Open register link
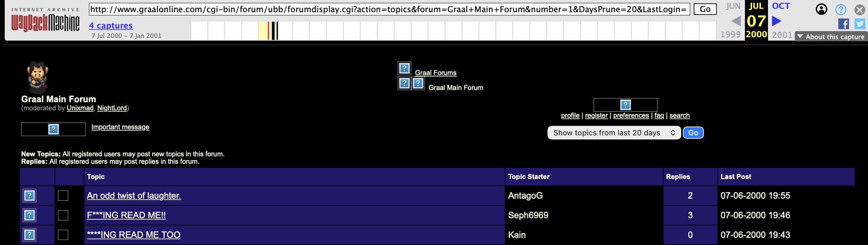The image size is (868, 245). [596, 115]
